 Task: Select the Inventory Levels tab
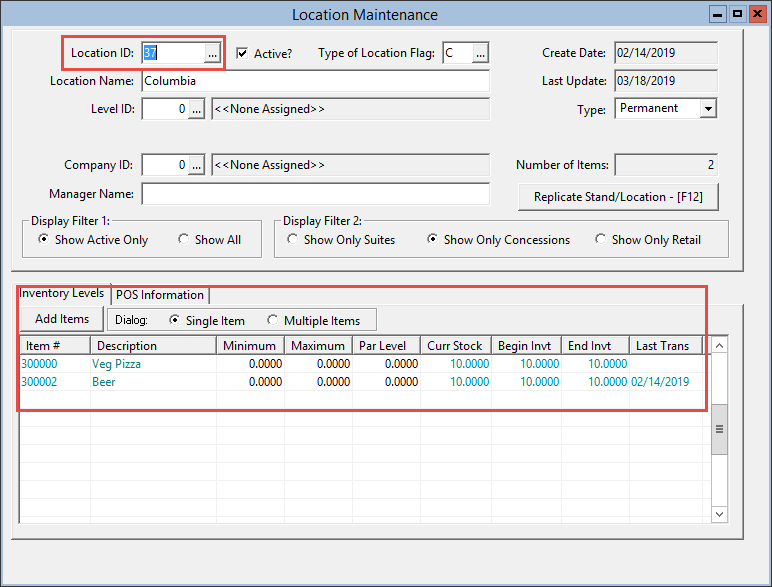click(x=62, y=294)
